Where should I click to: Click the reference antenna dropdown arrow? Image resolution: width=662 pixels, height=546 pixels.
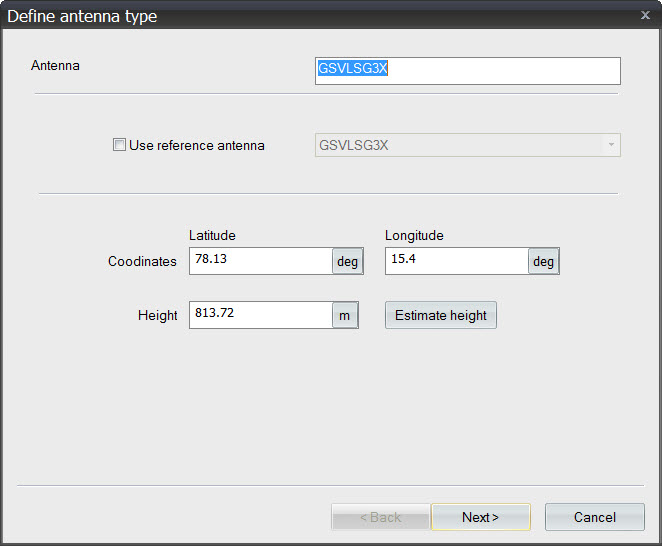[610, 145]
